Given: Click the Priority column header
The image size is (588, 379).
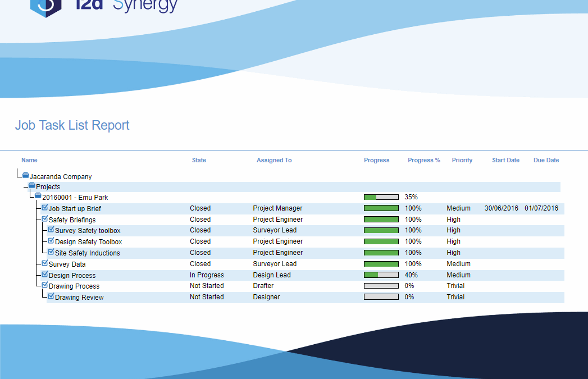Looking at the screenshot, I should click(462, 160).
